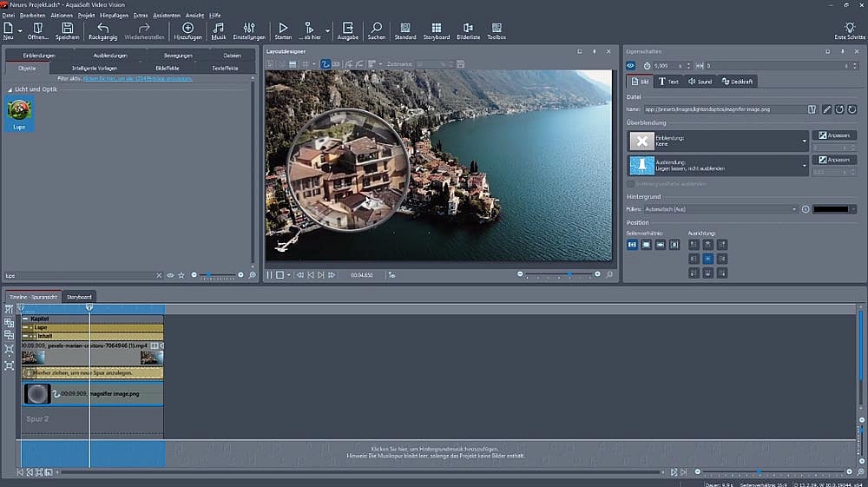Switch to the Storyboard view icon in toolbar
The width and height of the screenshot is (868, 487).
click(436, 29)
